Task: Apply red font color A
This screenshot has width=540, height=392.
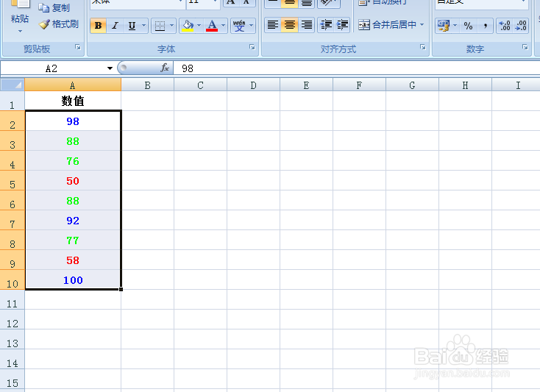Action: tap(212, 26)
